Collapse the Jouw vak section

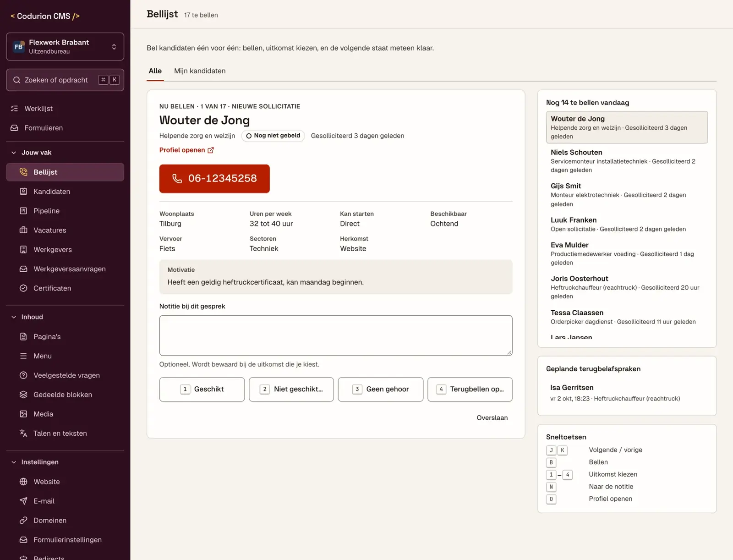pyautogui.click(x=65, y=153)
